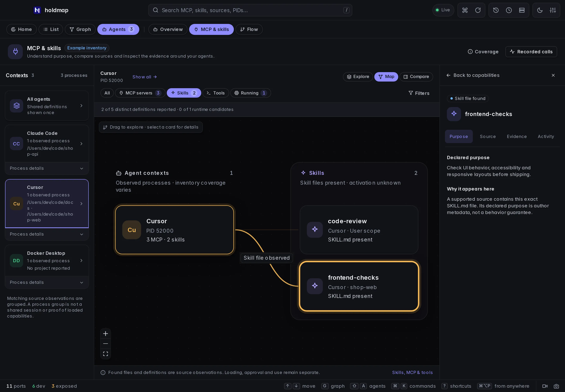Click the refresh icon in top bar
This screenshot has height=392, width=565.
tap(478, 10)
